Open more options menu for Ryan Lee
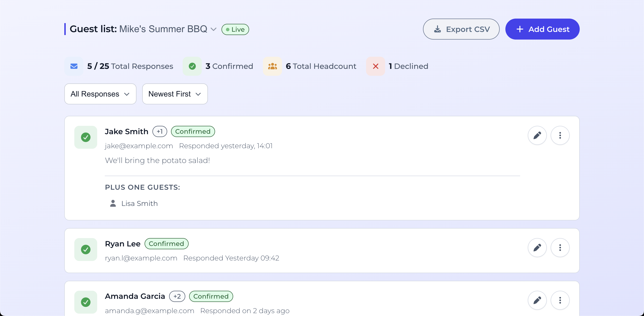Screen dimensions: 644x316 560,248
